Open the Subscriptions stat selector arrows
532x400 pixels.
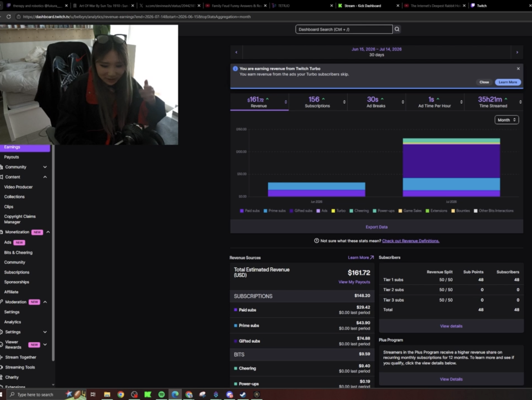tap(344, 102)
